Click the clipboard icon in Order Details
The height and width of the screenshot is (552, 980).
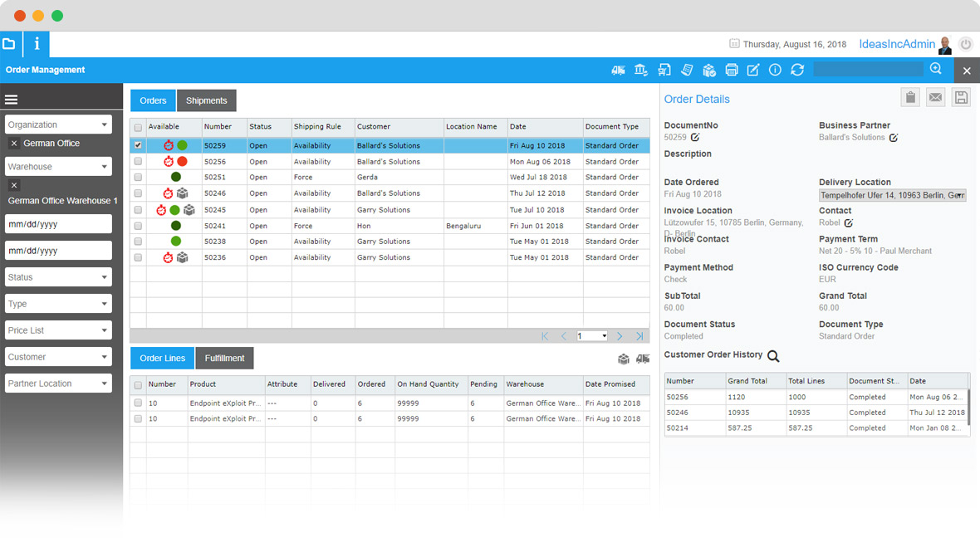click(x=910, y=97)
